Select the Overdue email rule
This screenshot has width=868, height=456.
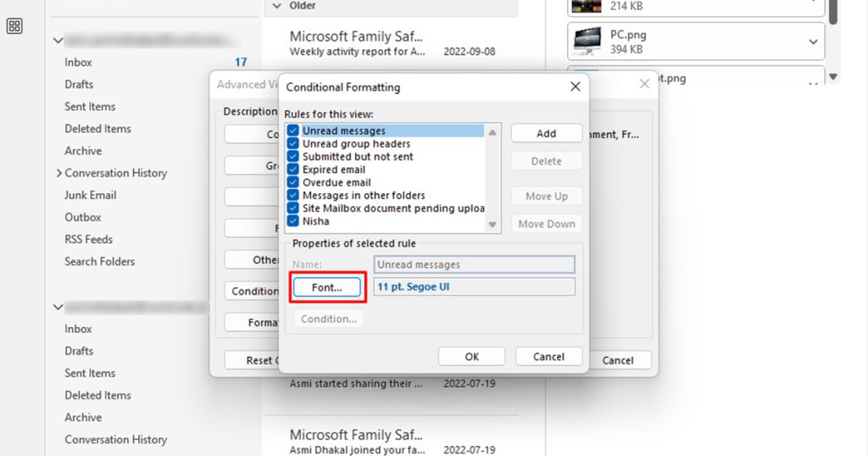click(337, 182)
